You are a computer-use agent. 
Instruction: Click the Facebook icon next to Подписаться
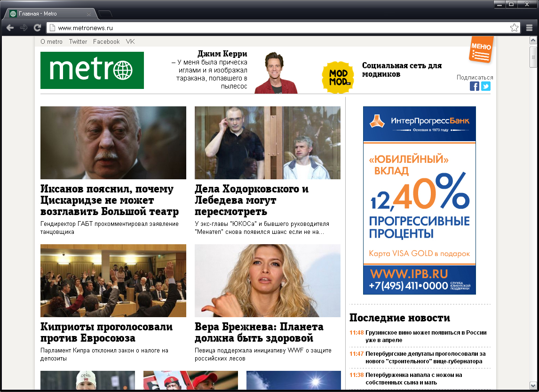pos(475,86)
